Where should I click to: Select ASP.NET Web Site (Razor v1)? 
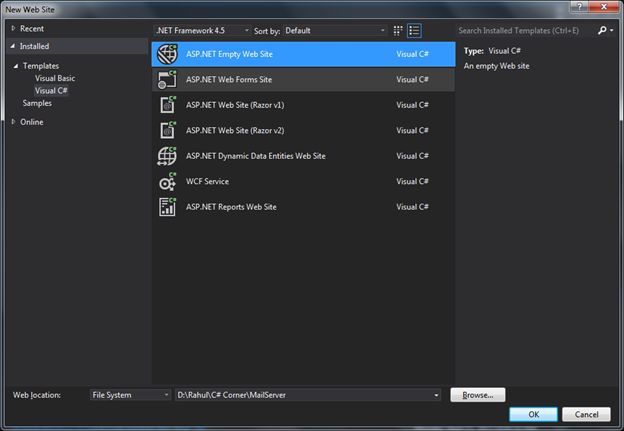point(303,105)
